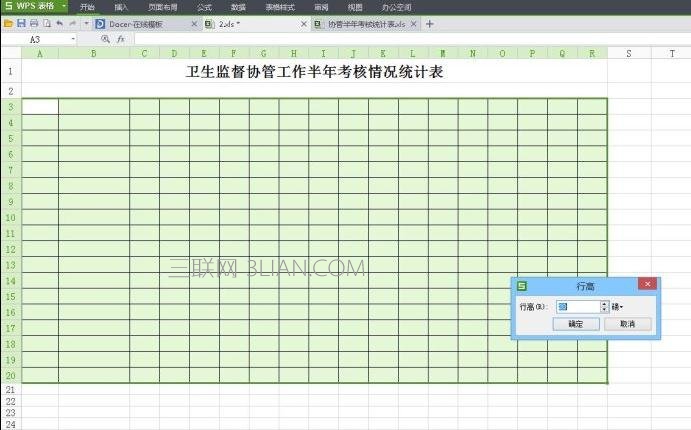The width and height of the screenshot is (691, 430).
Task: Select row 10 header
Action: (x=11, y=217)
